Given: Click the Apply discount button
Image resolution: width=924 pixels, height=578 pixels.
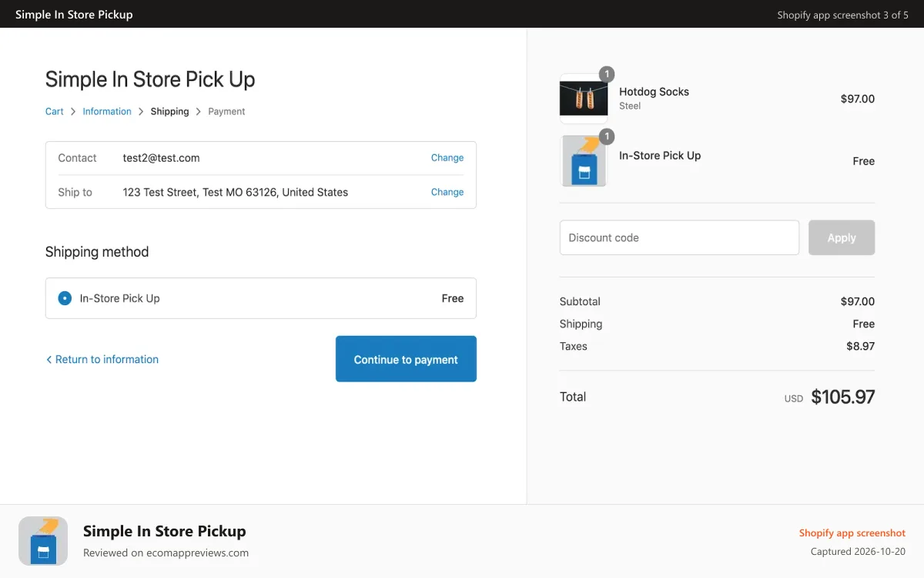Looking at the screenshot, I should coord(842,237).
